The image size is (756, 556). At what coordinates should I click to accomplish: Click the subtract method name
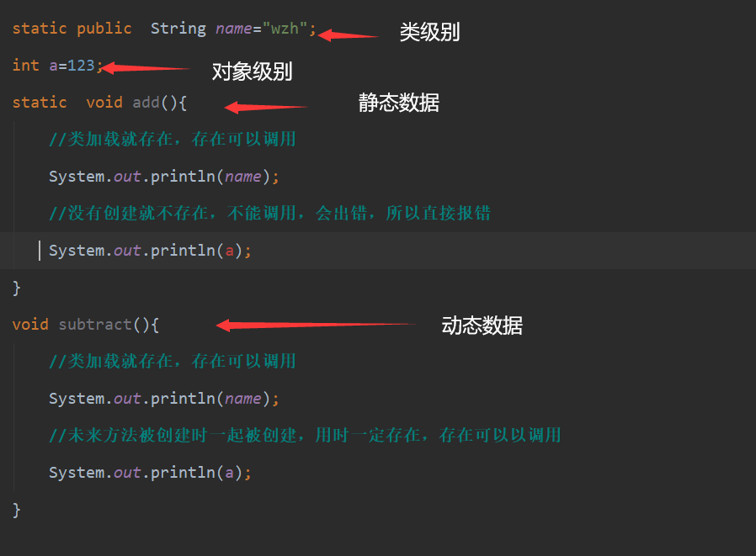tap(95, 325)
